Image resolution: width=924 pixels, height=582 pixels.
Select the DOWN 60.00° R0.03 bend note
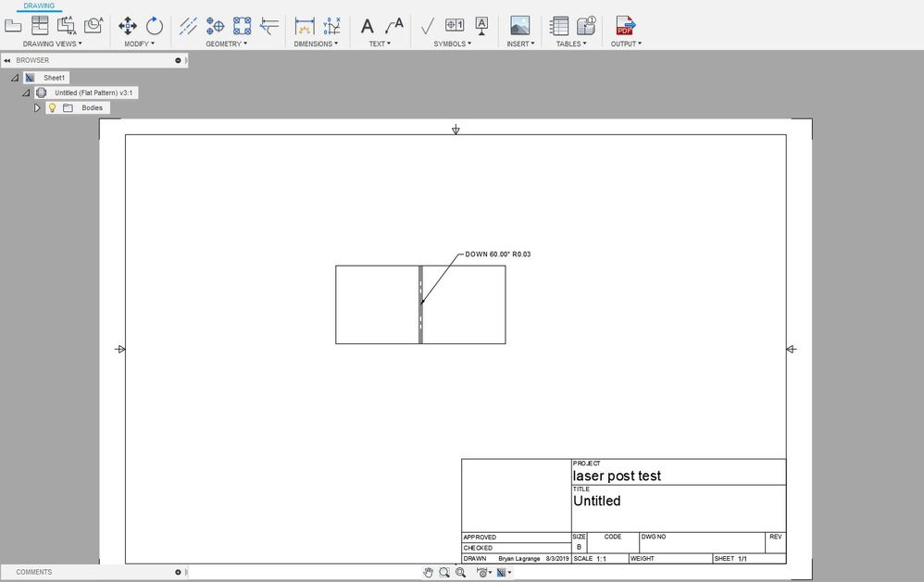(x=498, y=254)
